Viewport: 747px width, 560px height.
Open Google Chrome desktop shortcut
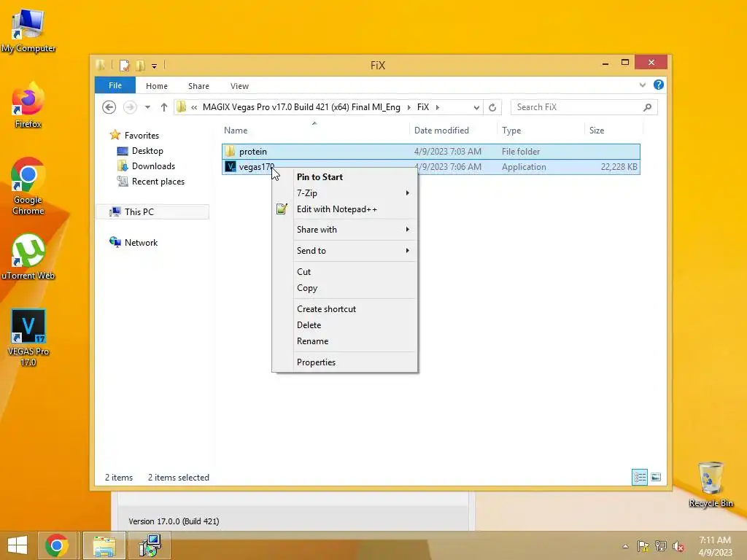[28, 186]
